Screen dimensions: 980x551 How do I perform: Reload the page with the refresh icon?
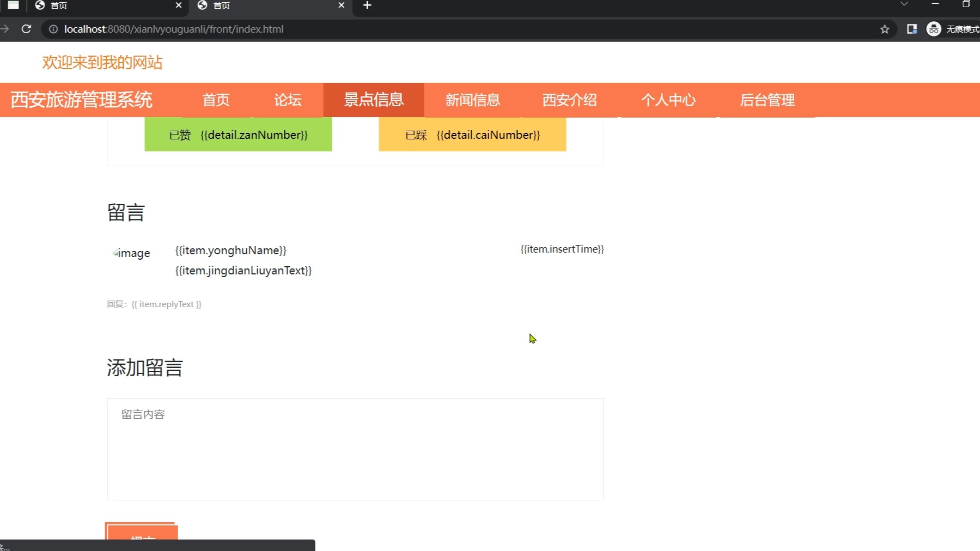click(x=26, y=29)
